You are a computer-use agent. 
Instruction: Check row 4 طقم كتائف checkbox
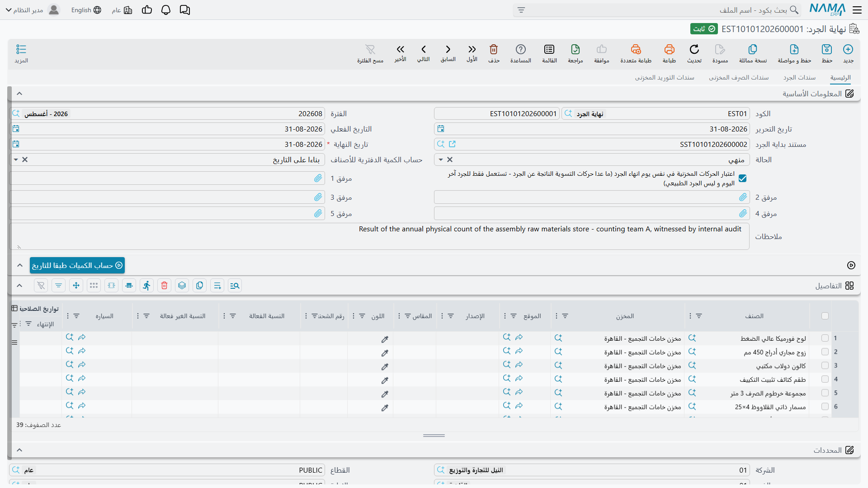[x=825, y=379]
